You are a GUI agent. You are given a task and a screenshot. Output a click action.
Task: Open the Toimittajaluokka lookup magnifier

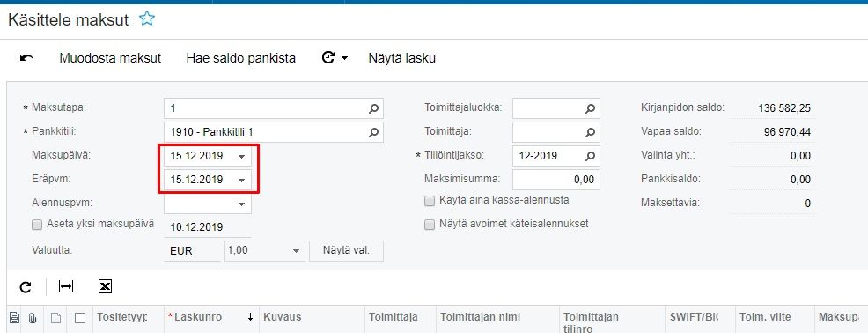[590, 109]
